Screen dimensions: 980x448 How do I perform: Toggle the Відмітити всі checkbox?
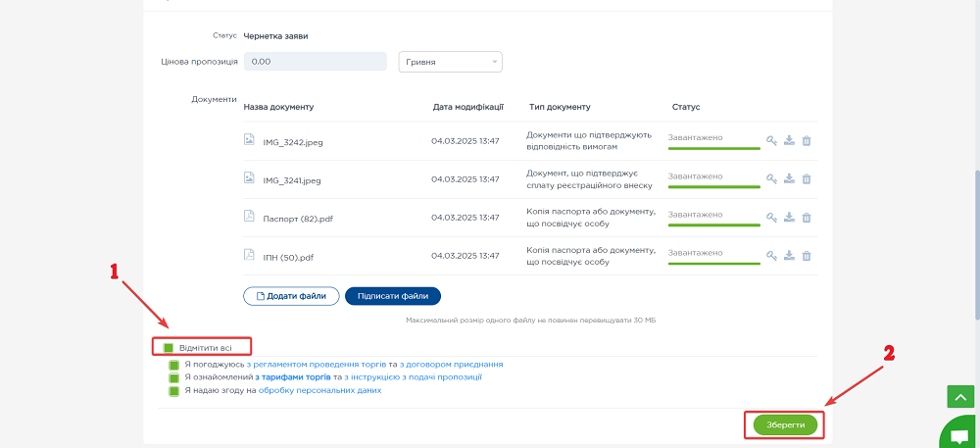[169, 347]
